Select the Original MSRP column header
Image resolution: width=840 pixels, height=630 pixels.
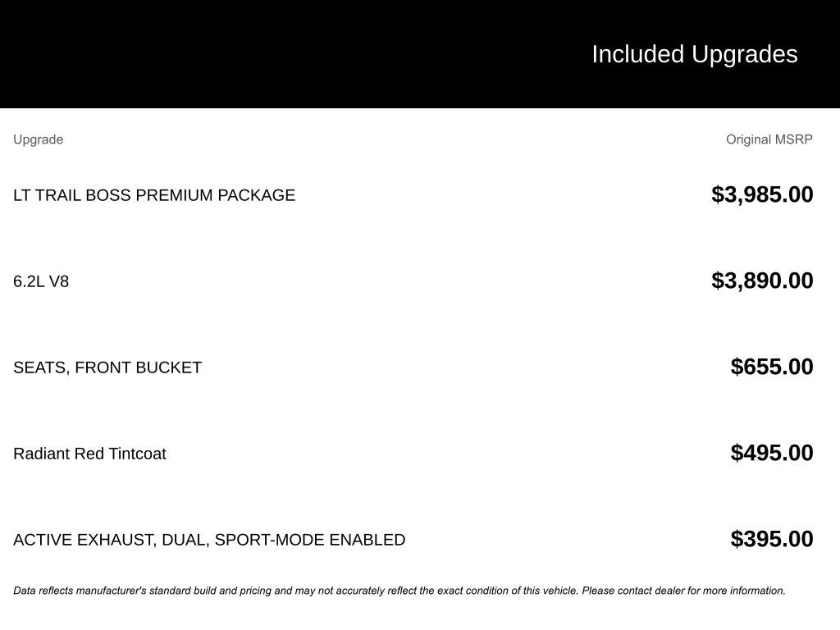point(769,139)
